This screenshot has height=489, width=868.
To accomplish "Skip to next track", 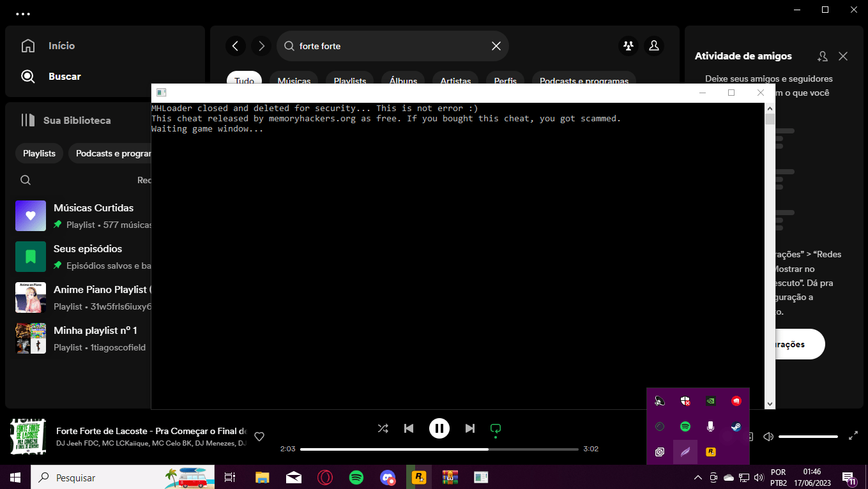I will 469,428.
